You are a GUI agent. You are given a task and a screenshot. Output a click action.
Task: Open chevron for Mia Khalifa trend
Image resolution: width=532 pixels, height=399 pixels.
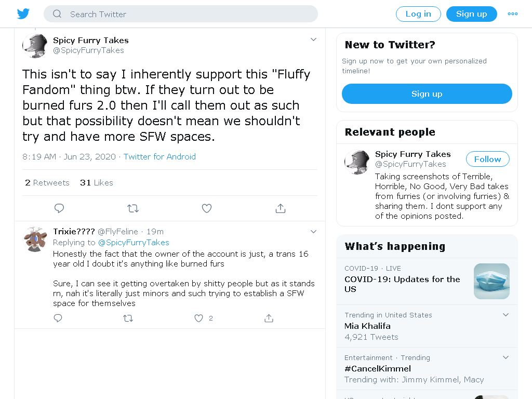[x=506, y=315]
